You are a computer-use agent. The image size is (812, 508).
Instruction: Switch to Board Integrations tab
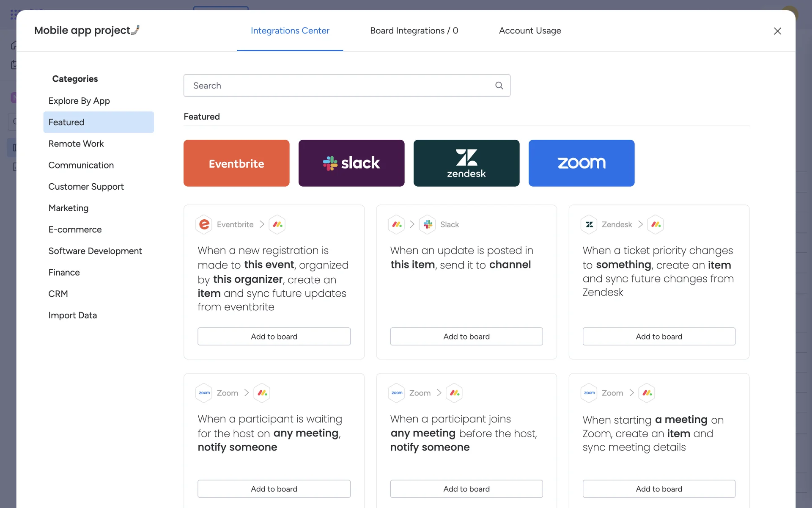[x=414, y=30]
